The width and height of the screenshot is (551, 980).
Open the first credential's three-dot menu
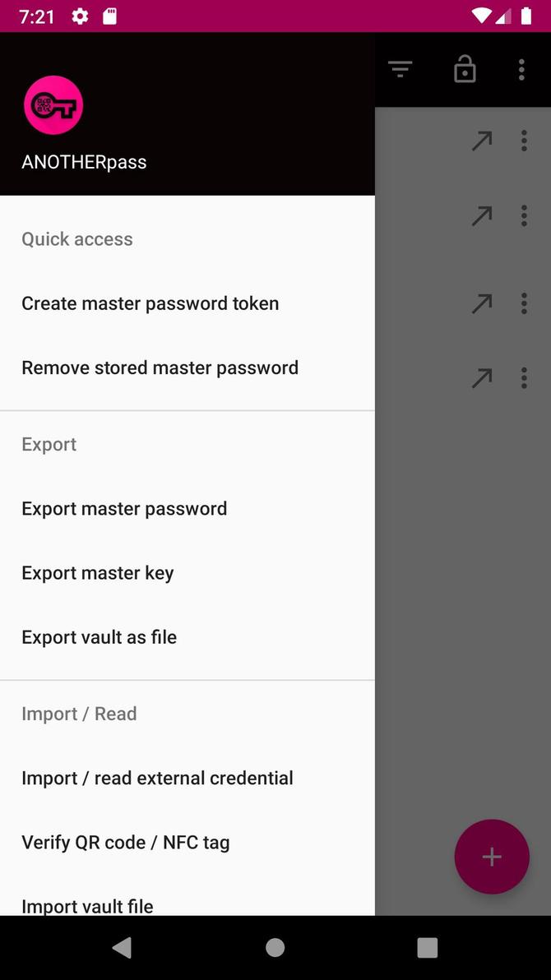(524, 141)
